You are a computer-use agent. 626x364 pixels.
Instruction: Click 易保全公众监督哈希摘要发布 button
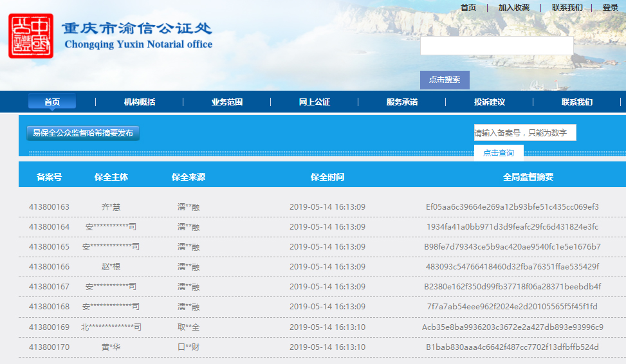[x=83, y=133]
